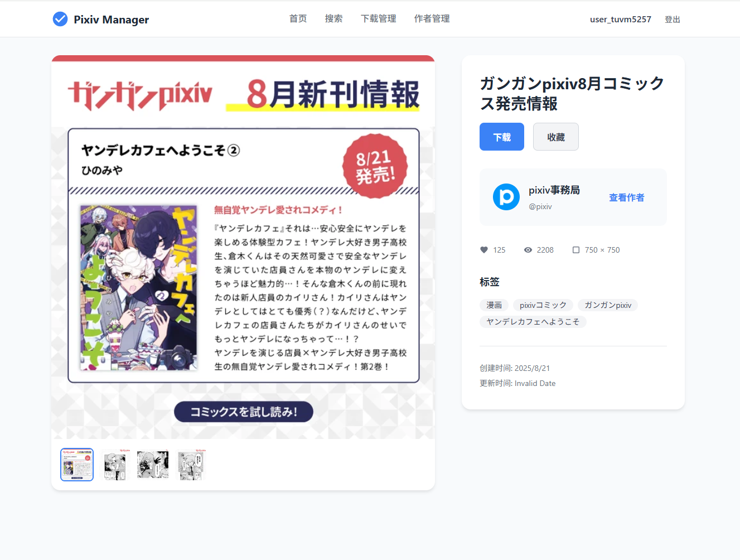The image size is (740, 560).
Task: Click the Pixiv Manager checkmark logo icon
Action: (60, 19)
